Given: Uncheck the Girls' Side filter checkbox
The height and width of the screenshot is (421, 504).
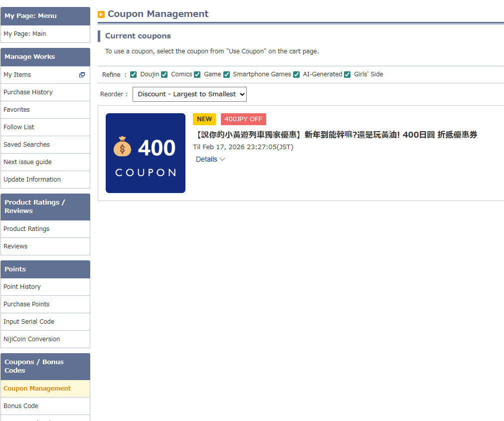Looking at the screenshot, I should pyautogui.click(x=347, y=75).
